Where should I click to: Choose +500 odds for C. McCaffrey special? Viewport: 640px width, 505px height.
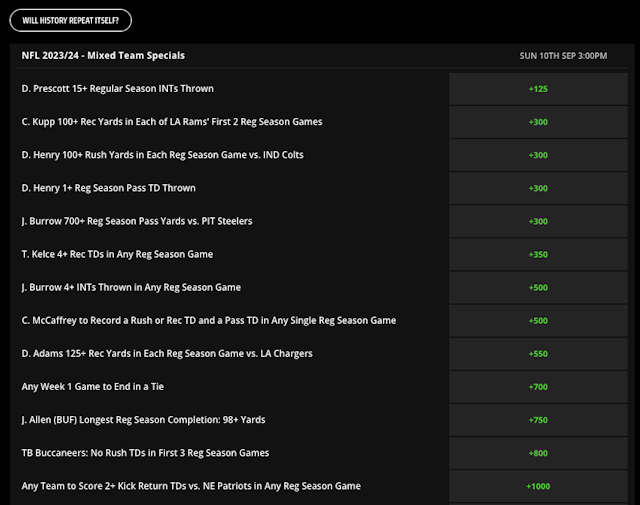coord(538,321)
